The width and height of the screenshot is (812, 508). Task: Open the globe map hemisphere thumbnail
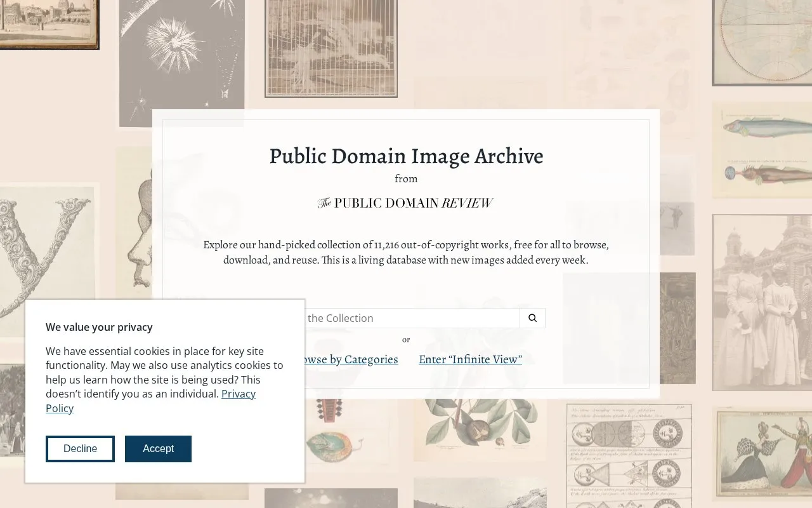click(x=762, y=43)
